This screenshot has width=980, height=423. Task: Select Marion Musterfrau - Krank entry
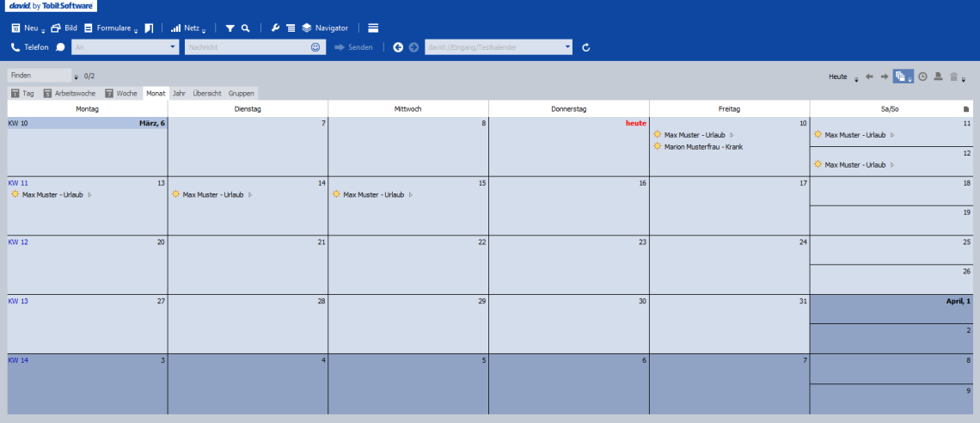point(699,146)
